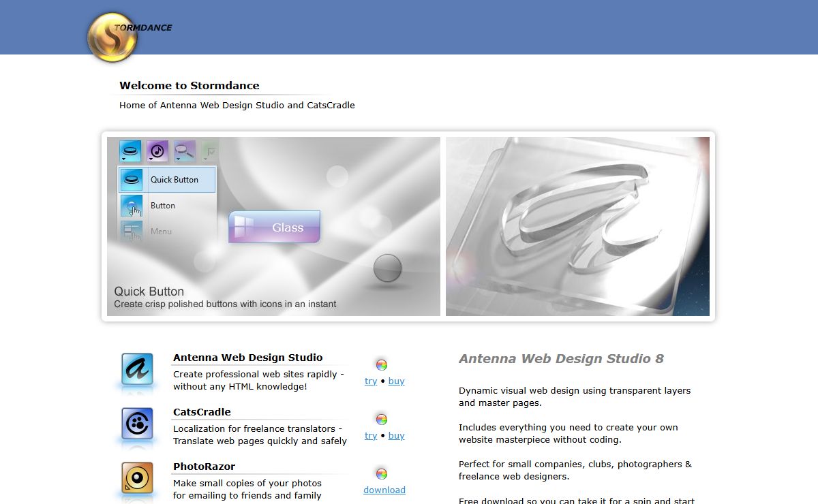Choose the greyed Menu entry in list
Viewport: 818px width, 504px height.
[161, 232]
